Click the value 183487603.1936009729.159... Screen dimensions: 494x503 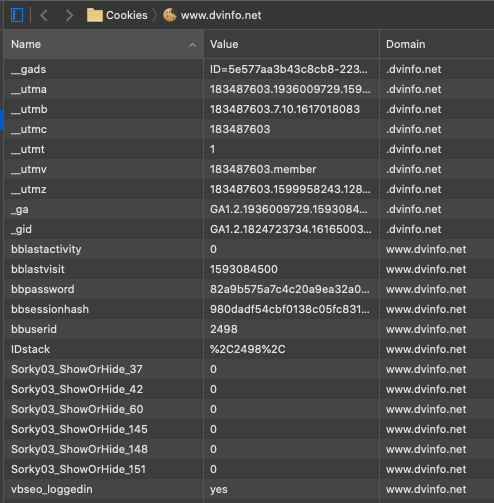point(290,89)
